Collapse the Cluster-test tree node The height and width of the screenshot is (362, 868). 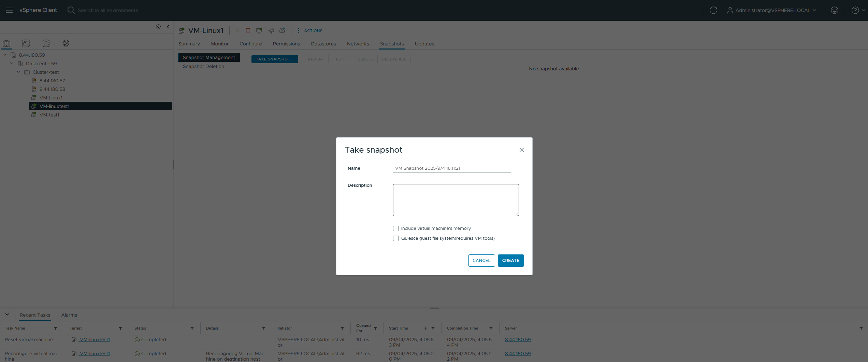(x=18, y=72)
